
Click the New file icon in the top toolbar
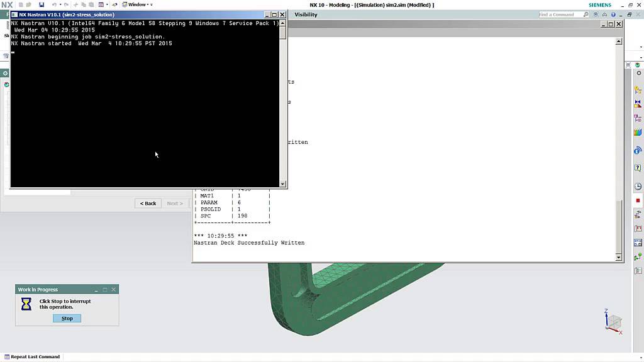[x=21, y=4]
